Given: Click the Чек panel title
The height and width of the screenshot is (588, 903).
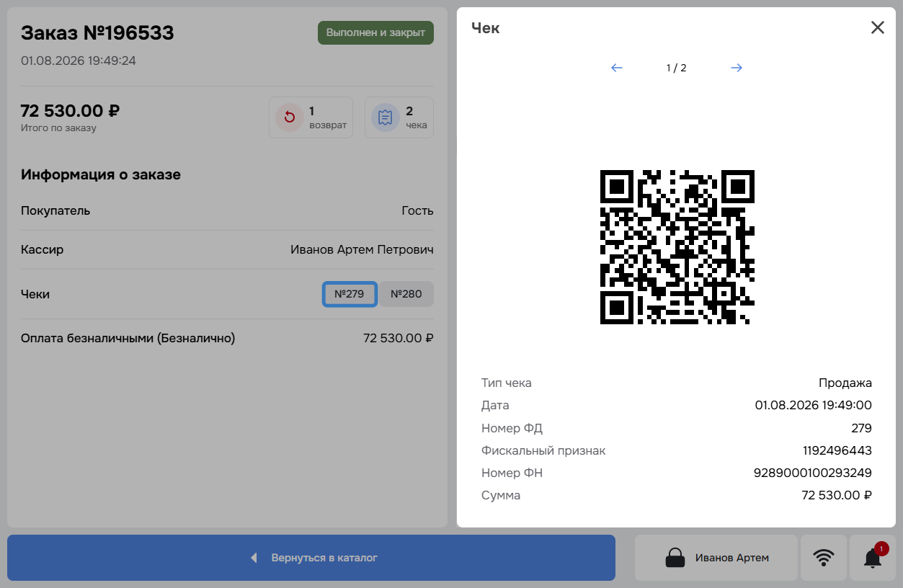Looking at the screenshot, I should (x=486, y=28).
